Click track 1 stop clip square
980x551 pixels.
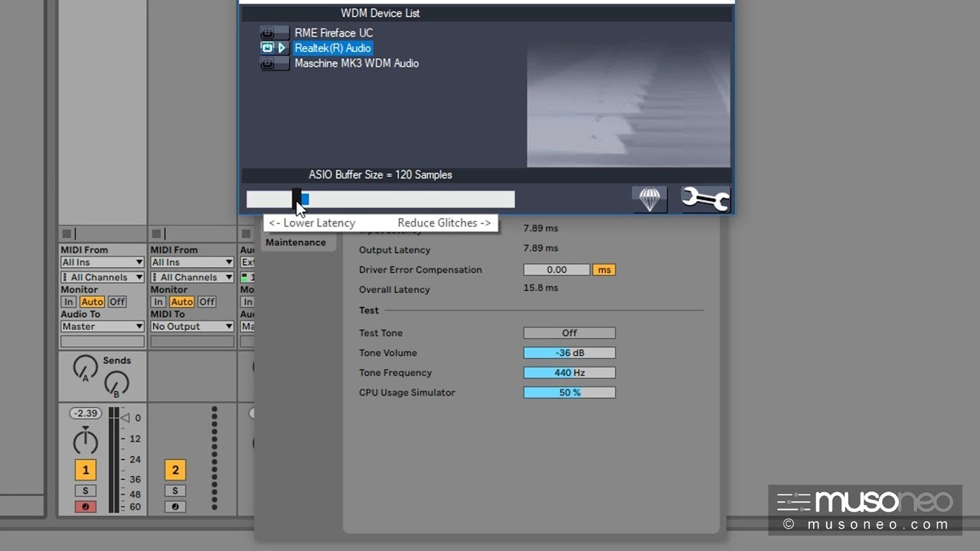point(67,233)
